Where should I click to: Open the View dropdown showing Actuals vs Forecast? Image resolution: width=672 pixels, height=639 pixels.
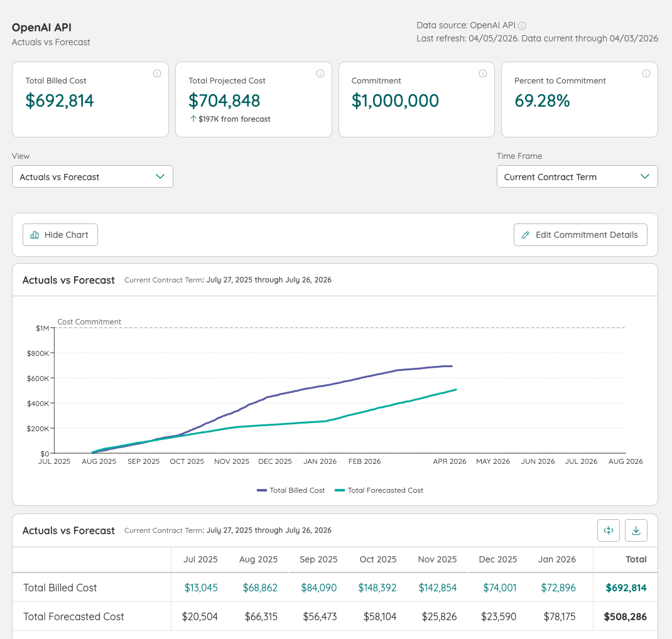point(92,177)
